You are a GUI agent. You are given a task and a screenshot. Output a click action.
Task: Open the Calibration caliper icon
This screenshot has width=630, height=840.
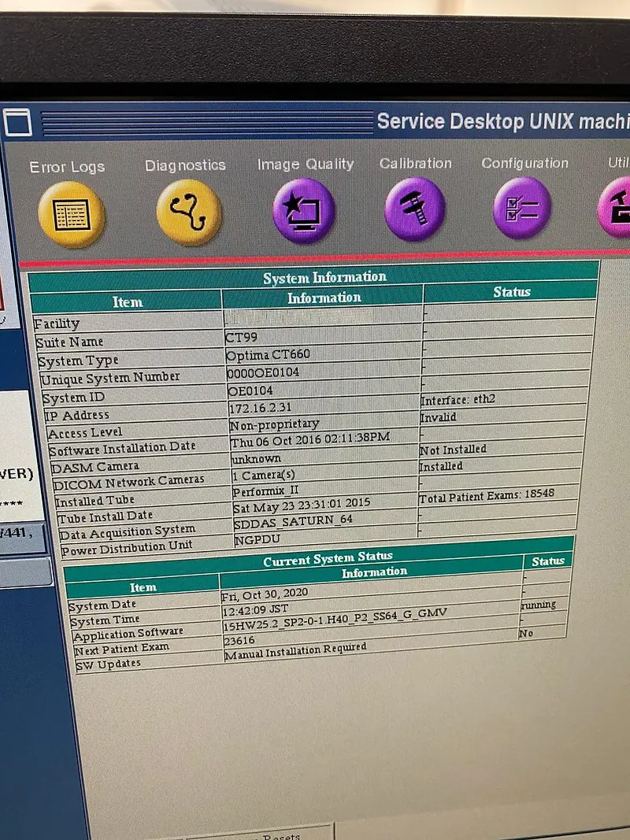(x=415, y=209)
